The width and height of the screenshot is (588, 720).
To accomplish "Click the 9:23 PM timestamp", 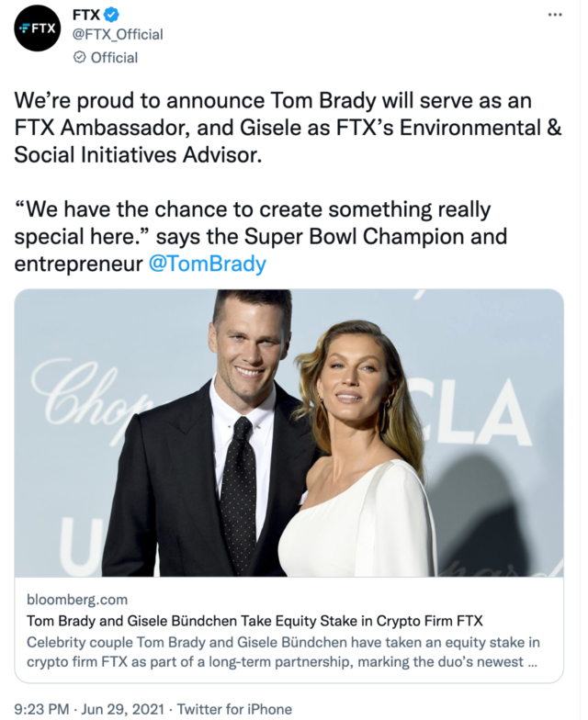I will point(45,709).
